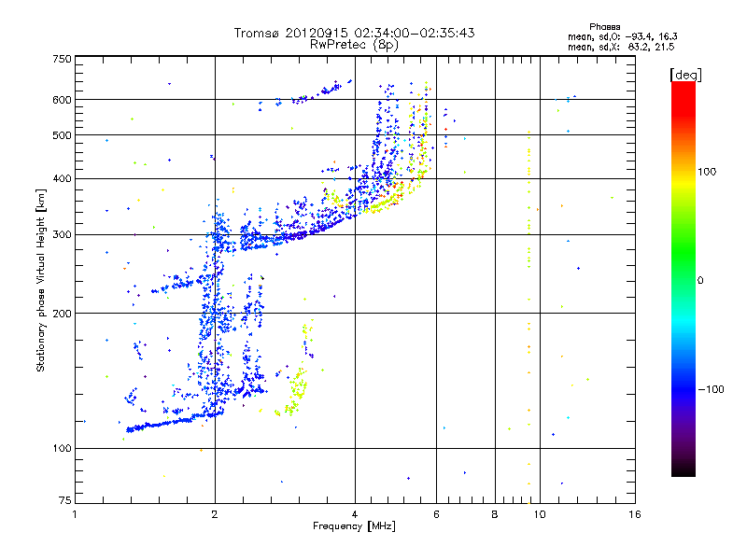Click the vertical yellow interference line near 9.5 MHz
747x560 pixels.
pyautogui.click(x=529, y=316)
